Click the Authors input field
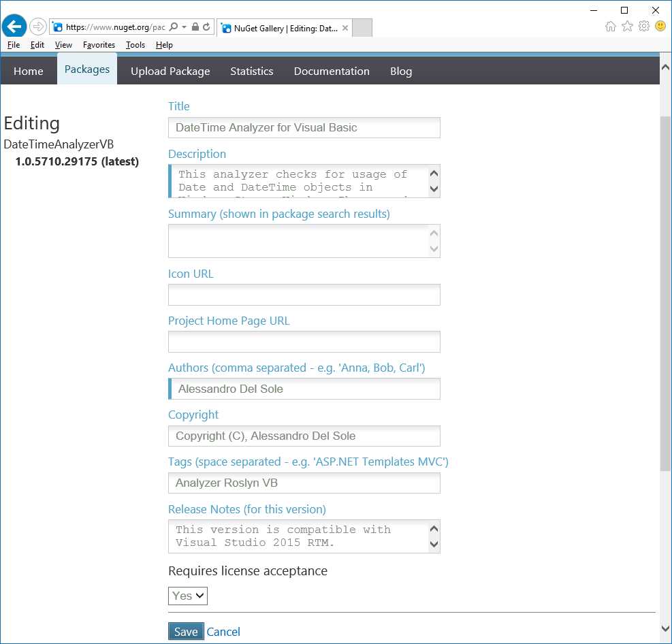This screenshot has height=644, width=672. coord(304,389)
